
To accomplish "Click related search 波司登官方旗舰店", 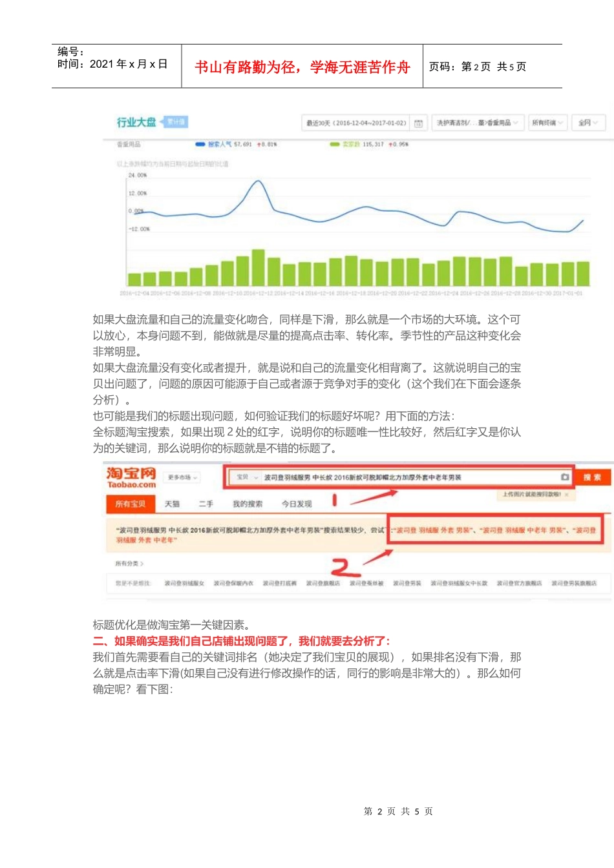I will pyautogui.click(x=519, y=583).
